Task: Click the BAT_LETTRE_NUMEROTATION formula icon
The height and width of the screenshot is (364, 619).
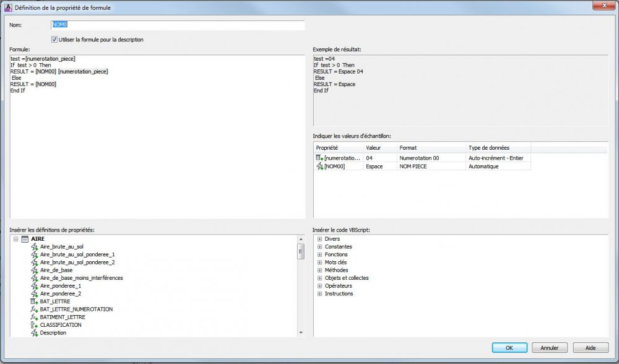Action: tap(34, 309)
